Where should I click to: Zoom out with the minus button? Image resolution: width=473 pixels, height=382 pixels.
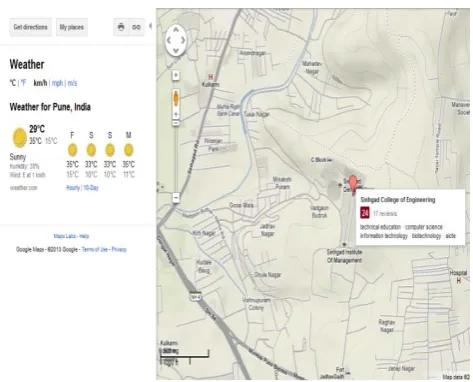click(176, 198)
